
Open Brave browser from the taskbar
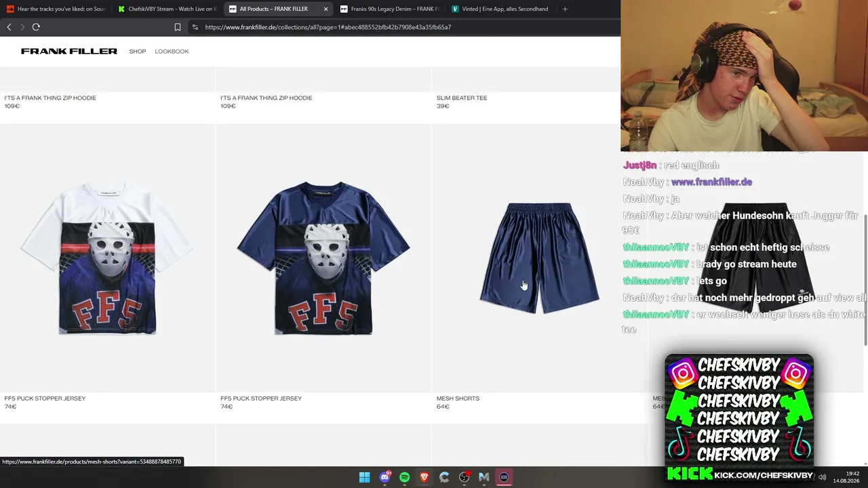pos(425,478)
